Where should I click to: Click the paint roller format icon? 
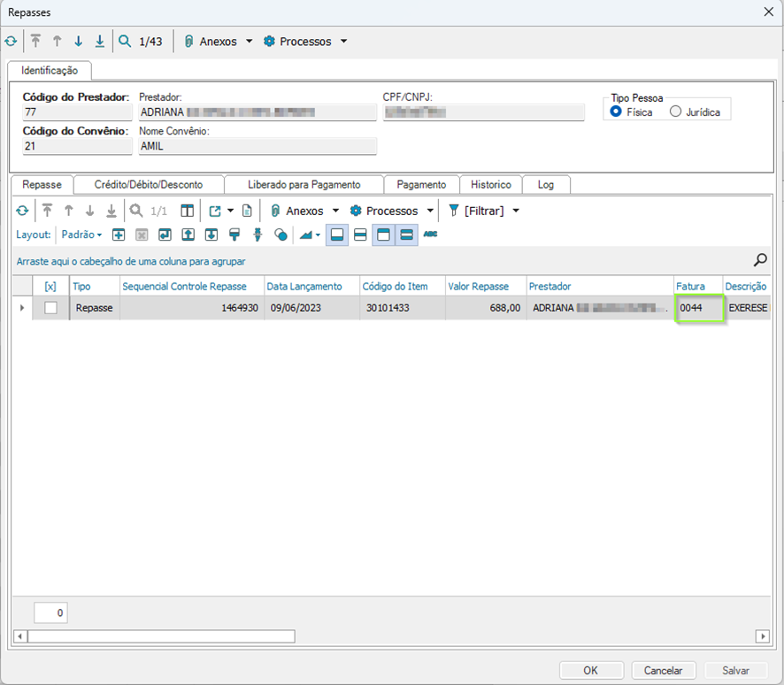tap(234, 235)
